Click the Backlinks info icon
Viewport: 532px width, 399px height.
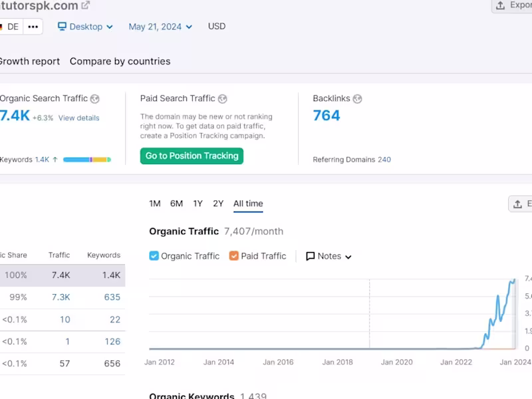(357, 98)
